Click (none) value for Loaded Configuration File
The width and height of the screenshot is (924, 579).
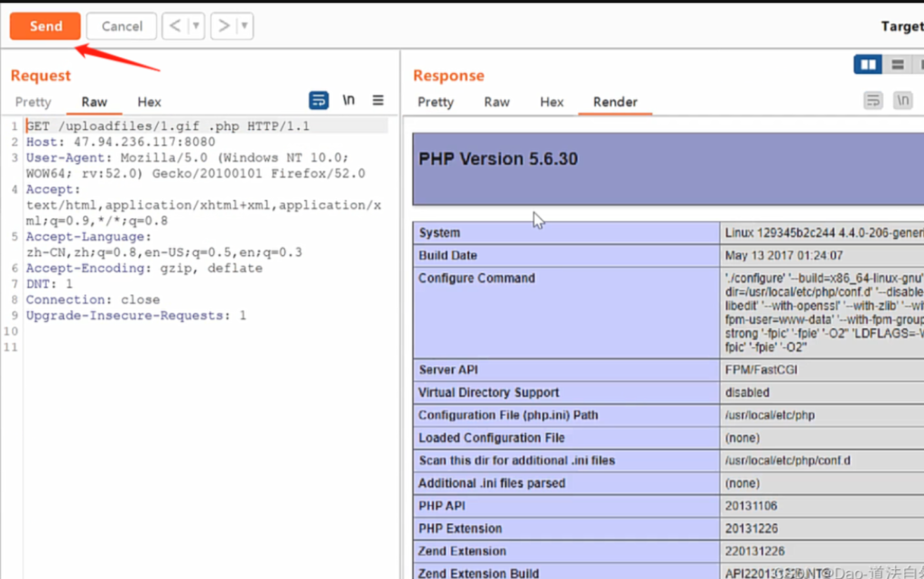pyautogui.click(x=743, y=437)
